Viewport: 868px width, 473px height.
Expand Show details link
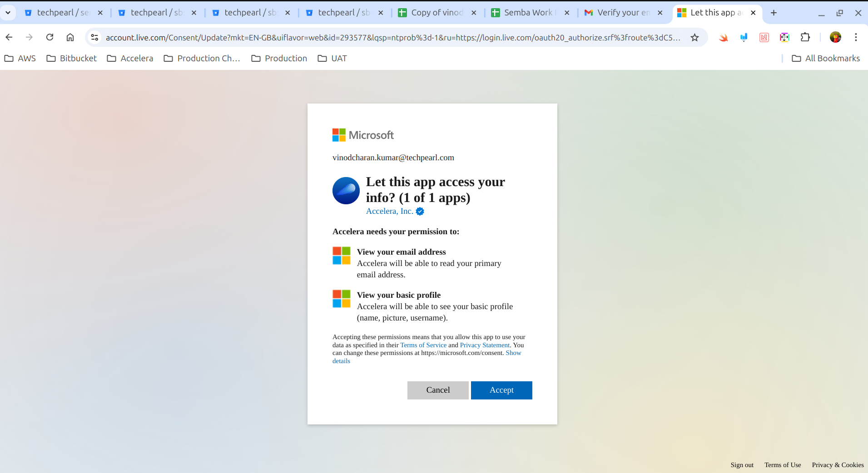(513, 353)
